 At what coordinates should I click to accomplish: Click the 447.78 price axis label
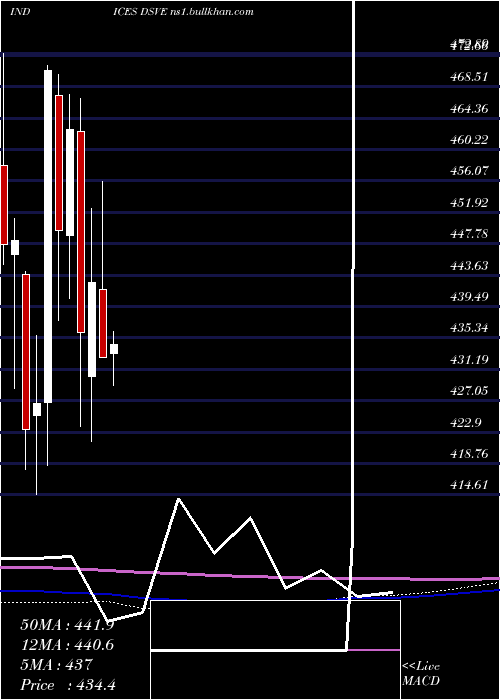click(x=469, y=234)
